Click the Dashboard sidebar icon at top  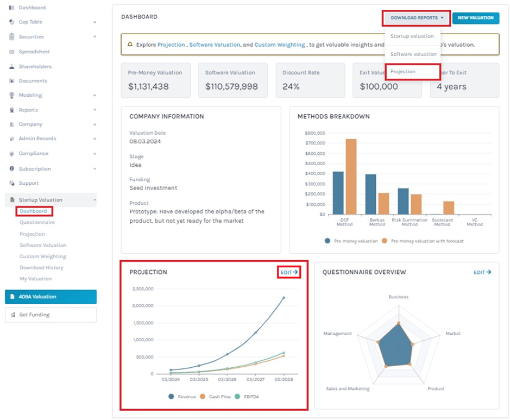(x=12, y=8)
